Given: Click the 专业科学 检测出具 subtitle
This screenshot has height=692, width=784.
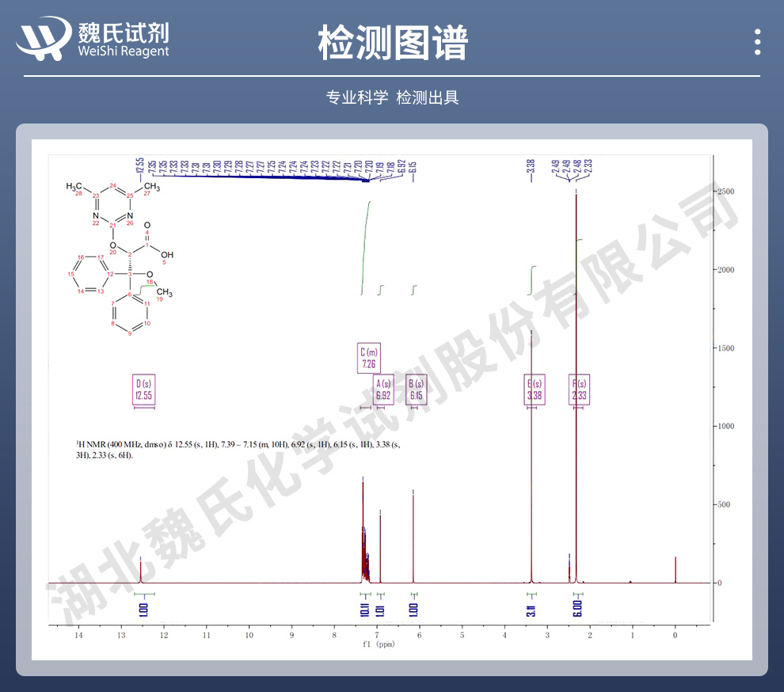Looking at the screenshot, I should point(392,97).
